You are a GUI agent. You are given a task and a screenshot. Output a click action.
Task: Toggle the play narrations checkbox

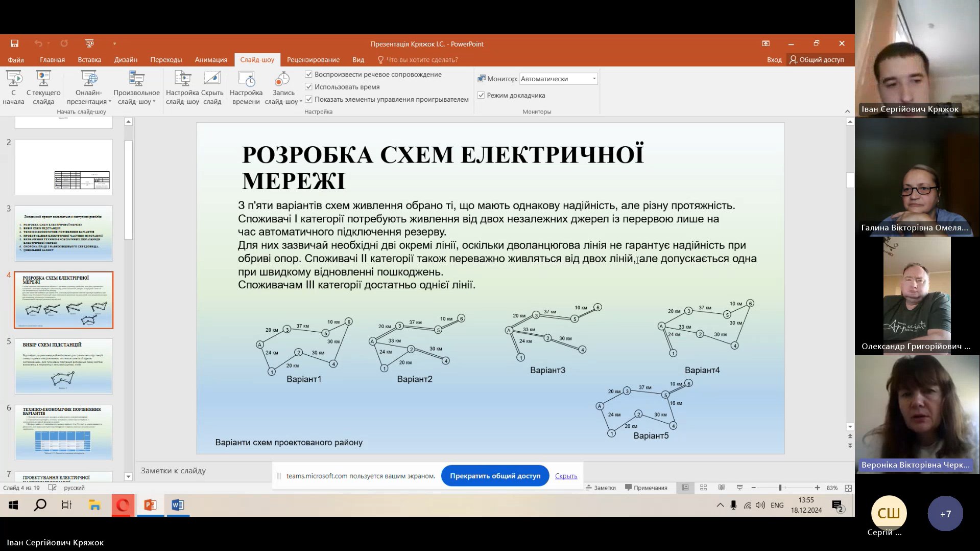[x=308, y=75]
